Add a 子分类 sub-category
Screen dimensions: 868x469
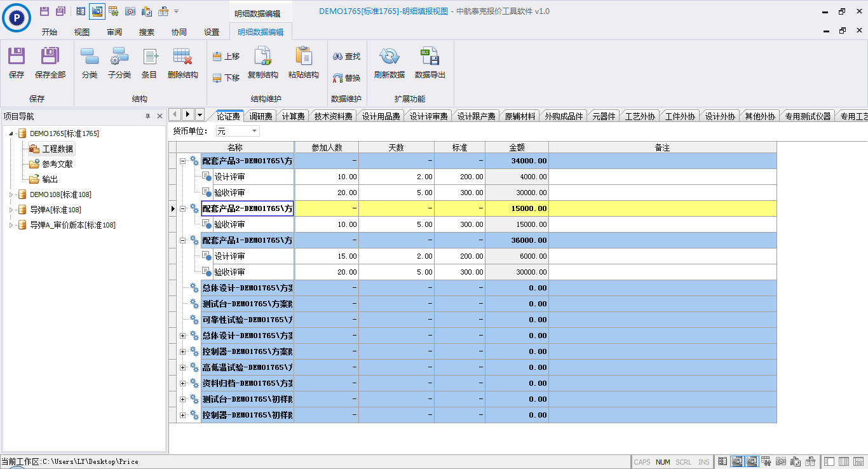pyautogui.click(x=119, y=63)
